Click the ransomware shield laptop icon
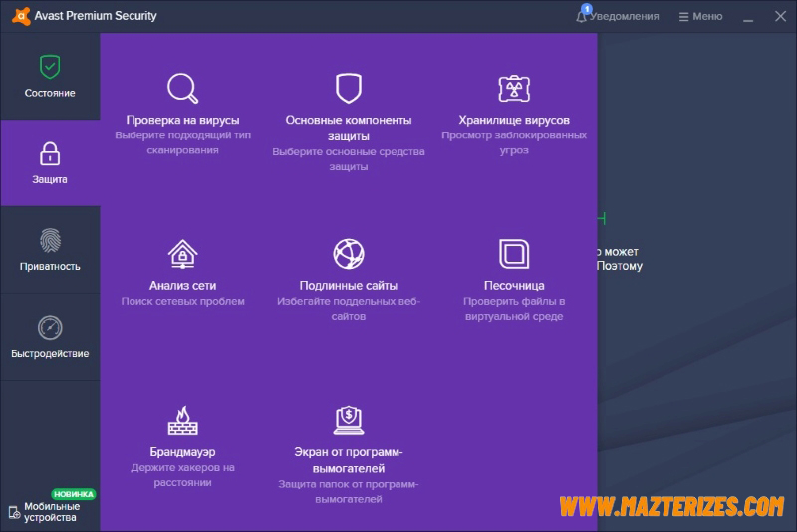The image size is (797, 532). pyautogui.click(x=348, y=420)
